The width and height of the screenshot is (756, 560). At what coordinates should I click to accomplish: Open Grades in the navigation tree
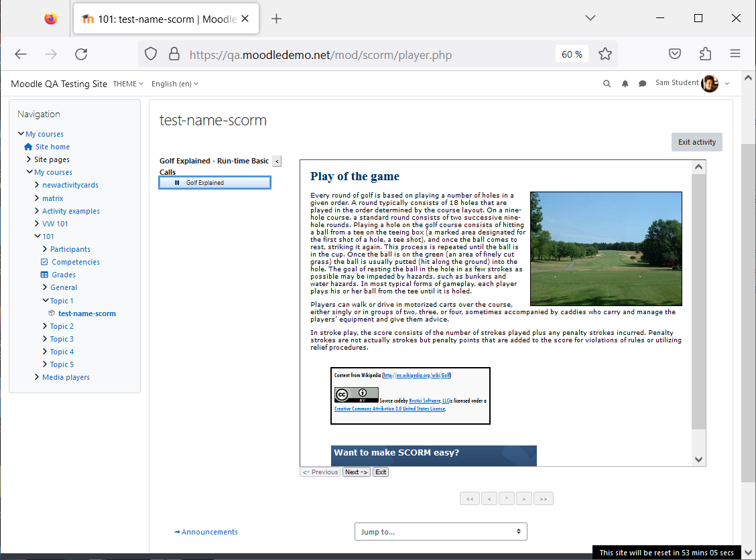coord(64,275)
